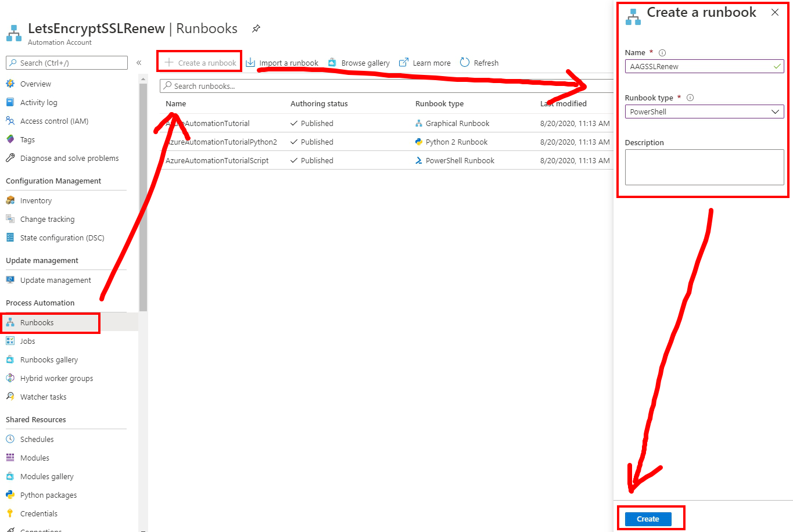Click the Search (Ctrl+/) sidebar box
The height and width of the screenshot is (532, 793).
coord(67,63)
